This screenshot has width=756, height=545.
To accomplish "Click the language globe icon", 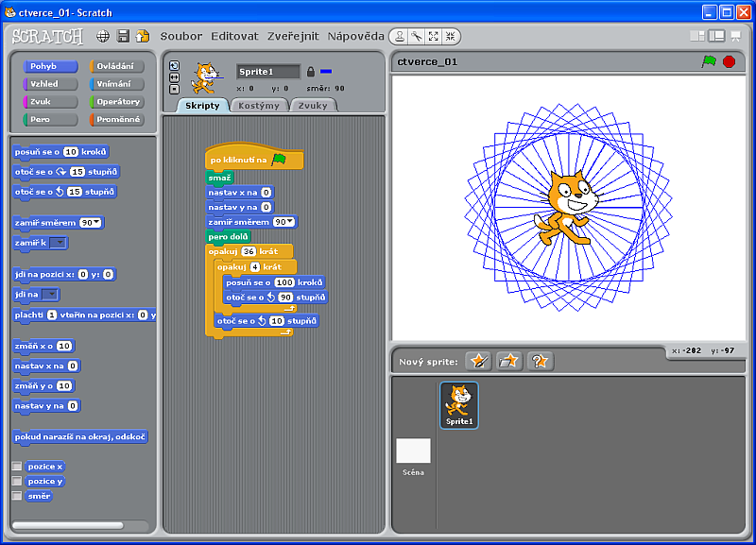I will click(103, 36).
